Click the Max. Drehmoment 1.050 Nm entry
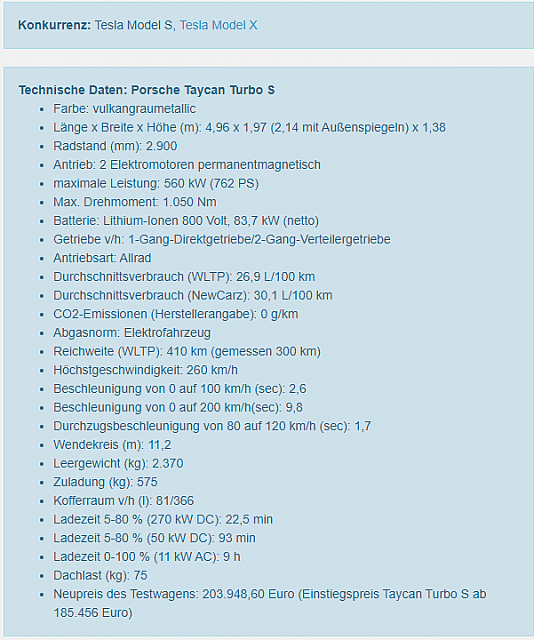Viewport: 534px width, 640px height. point(135,202)
